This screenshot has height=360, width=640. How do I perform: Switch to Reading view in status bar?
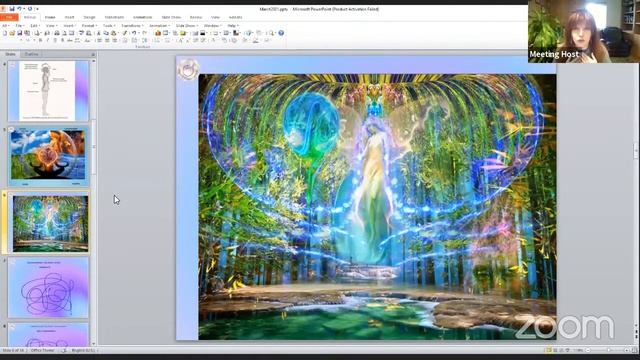click(x=561, y=350)
